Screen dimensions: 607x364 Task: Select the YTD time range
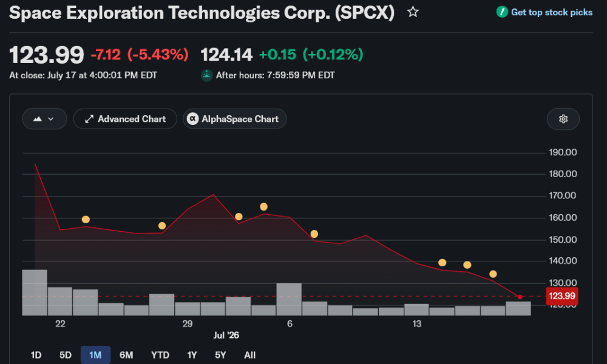tap(160, 355)
